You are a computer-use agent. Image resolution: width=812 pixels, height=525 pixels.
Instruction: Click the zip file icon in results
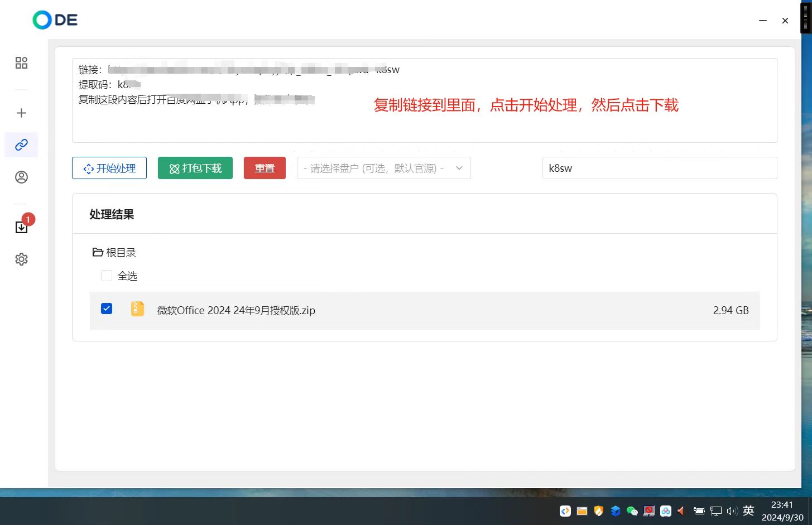tap(137, 309)
